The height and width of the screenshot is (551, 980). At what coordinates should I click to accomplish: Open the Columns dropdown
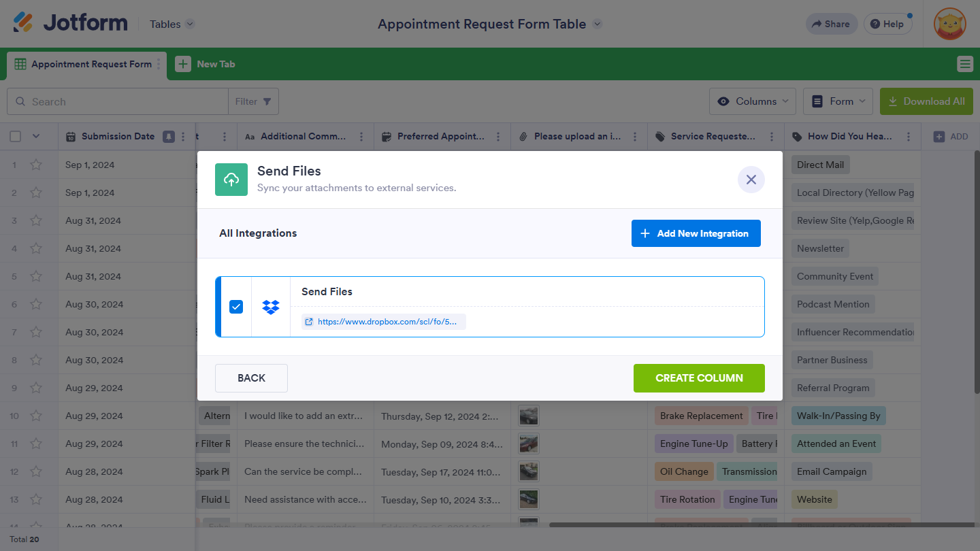click(x=753, y=101)
